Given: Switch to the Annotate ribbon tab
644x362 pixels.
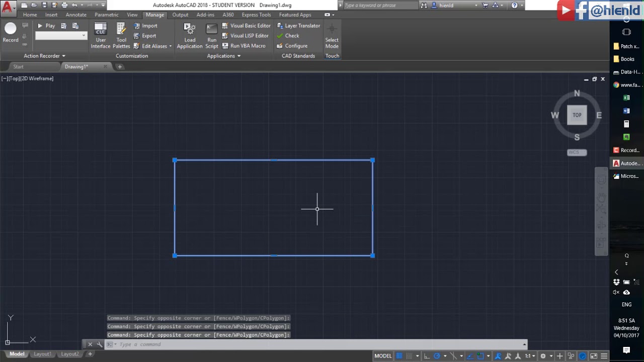Looking at the screenshot, I should [x=76, y=15].
